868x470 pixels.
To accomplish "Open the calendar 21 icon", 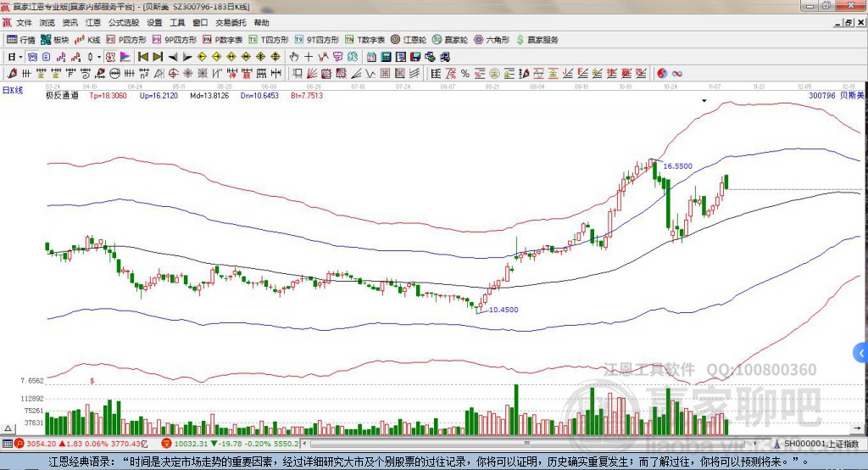I will pyautogui.click(x=371, y=57).
